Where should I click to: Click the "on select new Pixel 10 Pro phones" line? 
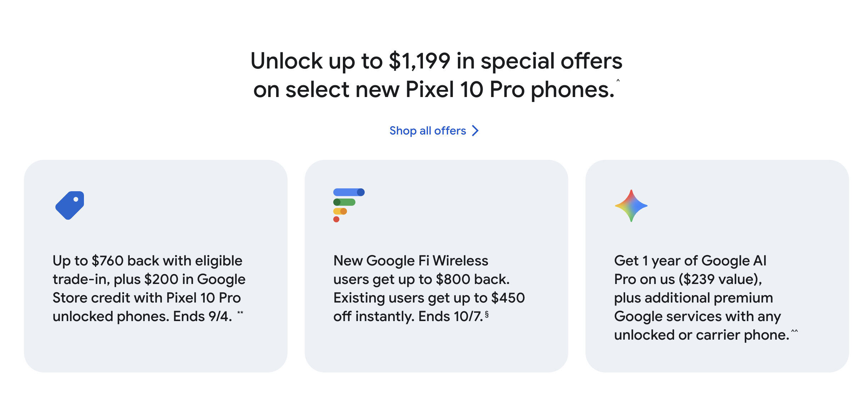(434, 90)
